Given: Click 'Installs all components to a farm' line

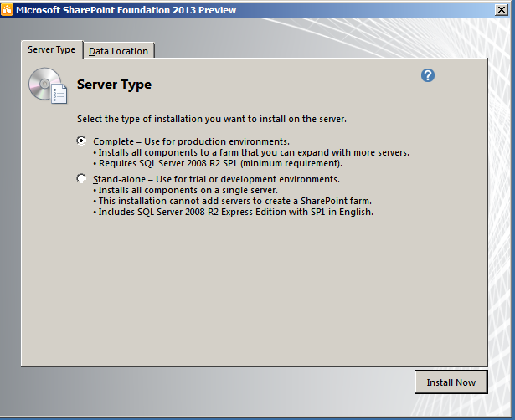Looking at the screenshot, I should click(x=251, y=152).
